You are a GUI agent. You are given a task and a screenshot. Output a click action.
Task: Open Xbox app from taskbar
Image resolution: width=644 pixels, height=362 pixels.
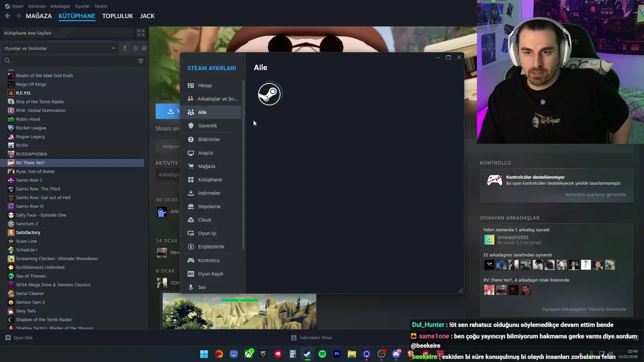click(249, 354)
